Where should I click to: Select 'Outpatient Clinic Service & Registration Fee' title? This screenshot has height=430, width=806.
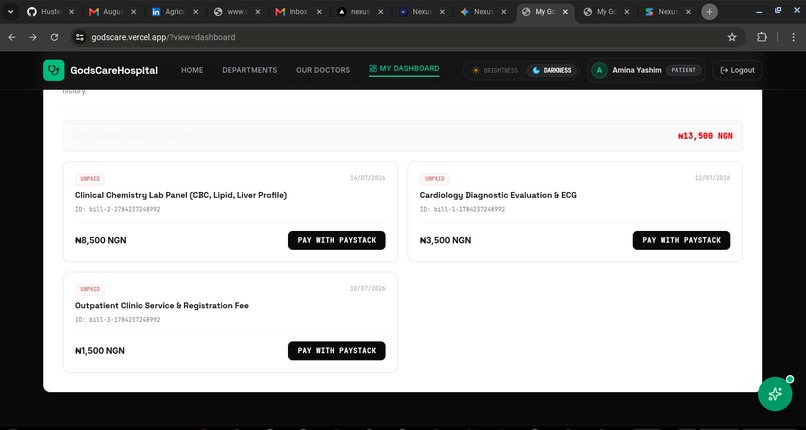coord(162,306)
